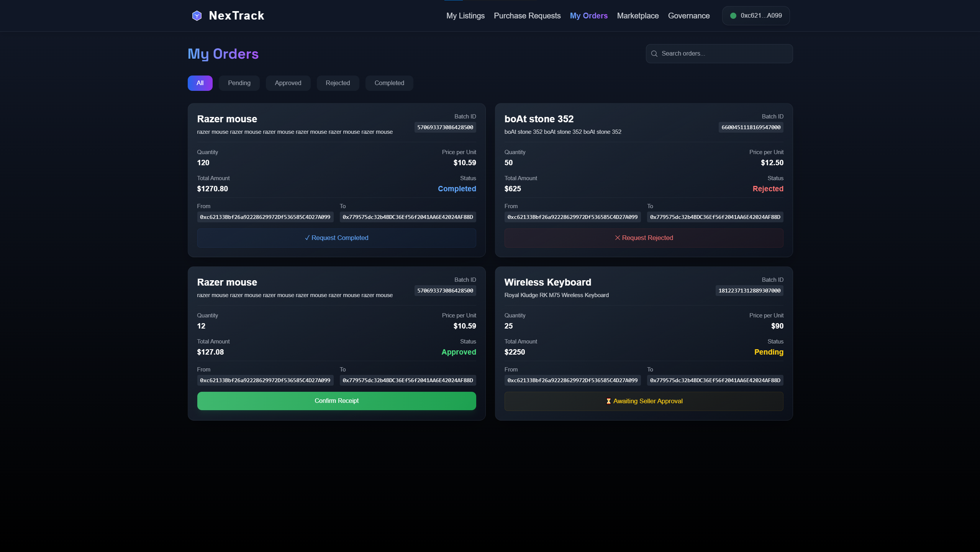The height and width of the screenshot is (552, 980).
Task: Click the X icon on Request Rejected
Action: click(x=617, y=238)
